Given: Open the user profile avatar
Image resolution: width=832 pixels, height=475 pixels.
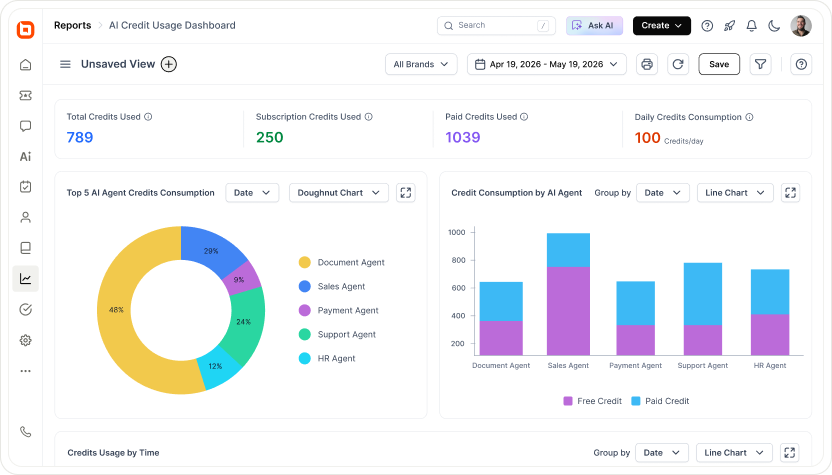Looking at the screenshot, I should coord(801,25).
